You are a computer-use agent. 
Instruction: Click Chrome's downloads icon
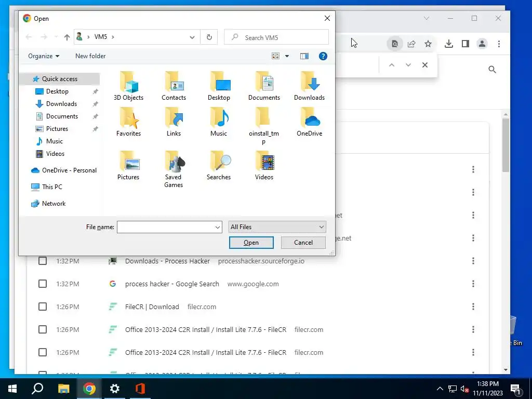[x=448, y=44]
